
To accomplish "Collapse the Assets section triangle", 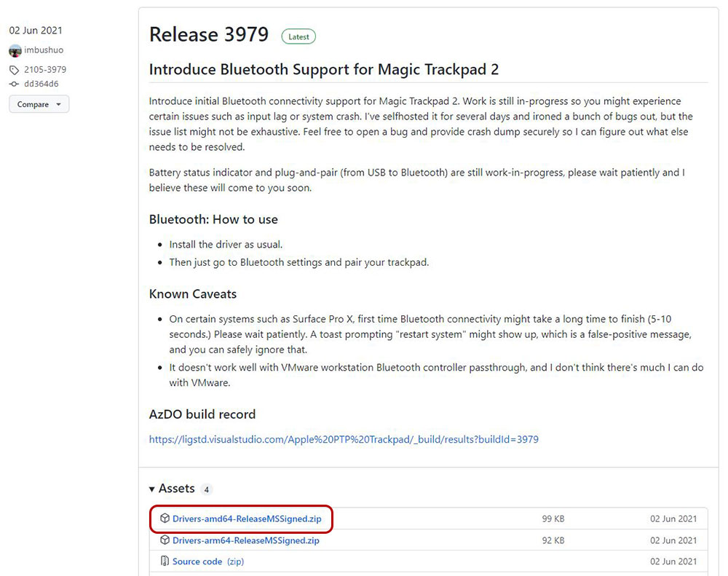I will click(x=152, y=489).
